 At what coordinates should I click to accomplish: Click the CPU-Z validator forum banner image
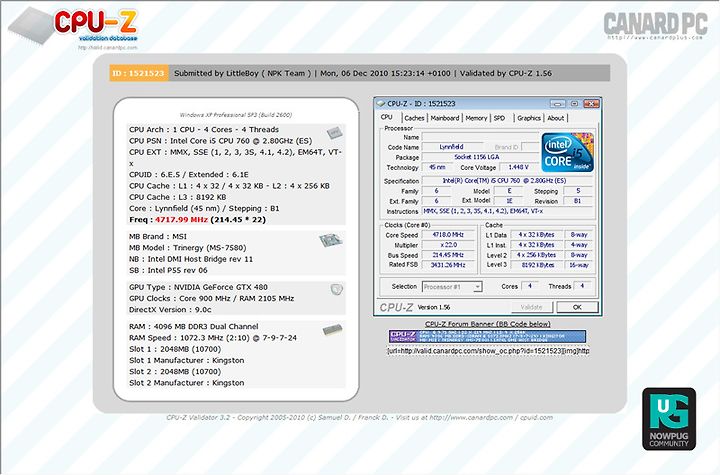click(x=488, y=336)
